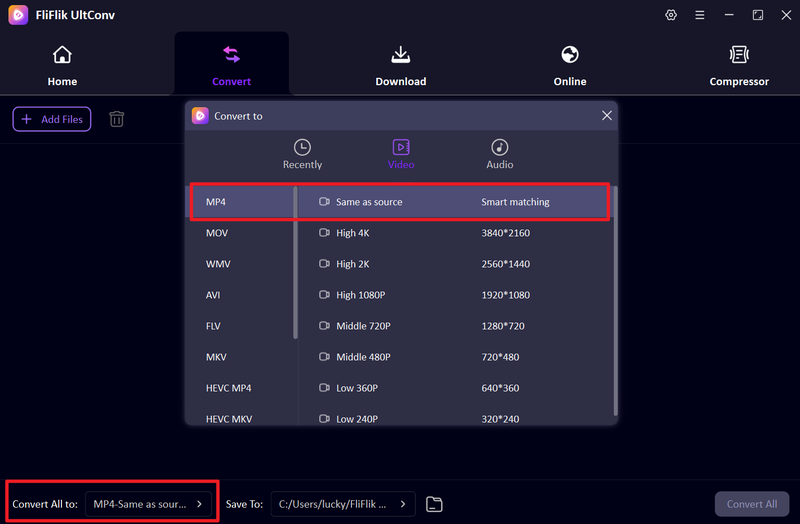Switch to the Convert tab
The width and height of the screenshot is (800, 524).
click(x=232, y=65)
